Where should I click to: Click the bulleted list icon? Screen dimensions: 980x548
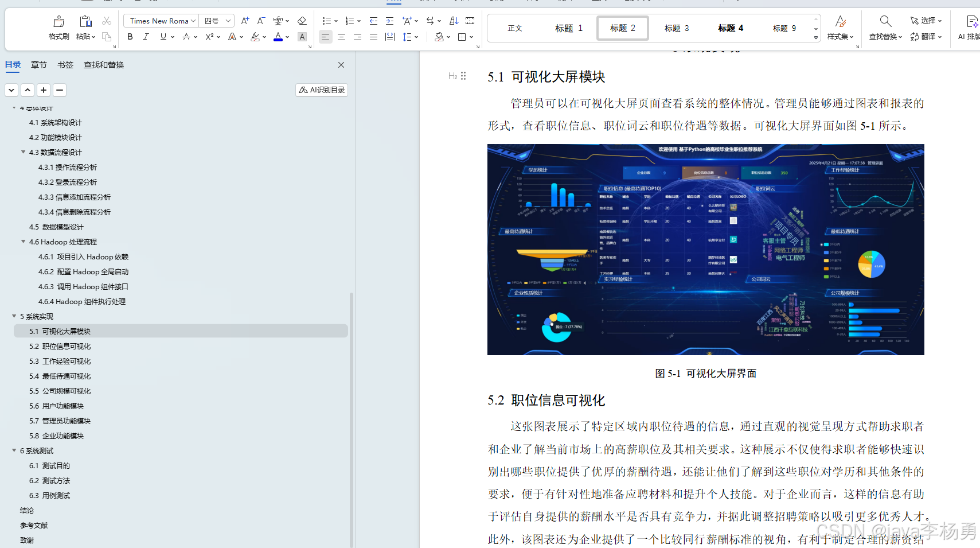coord(326,21)
